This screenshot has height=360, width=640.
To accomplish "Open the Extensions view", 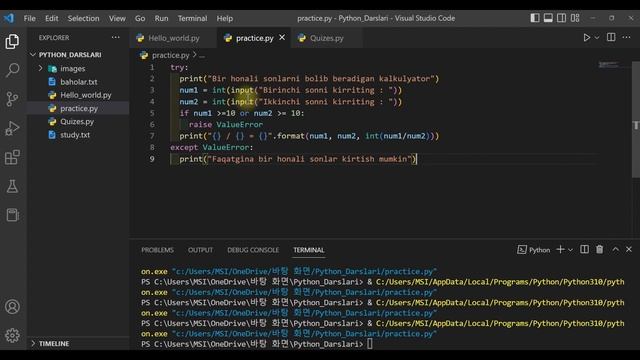I will coord(12,157).
